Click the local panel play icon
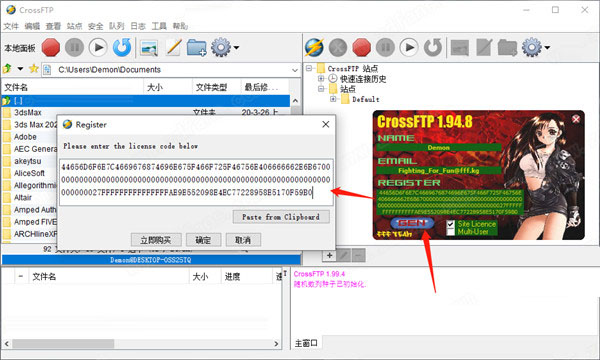The width and height of the screenshot is (600, 360). tap(98, 48)
